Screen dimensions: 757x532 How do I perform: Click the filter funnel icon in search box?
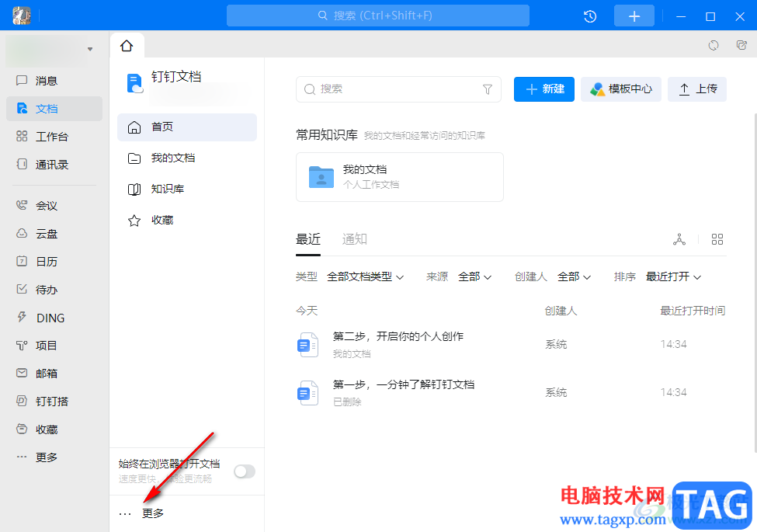click(488, 89)
